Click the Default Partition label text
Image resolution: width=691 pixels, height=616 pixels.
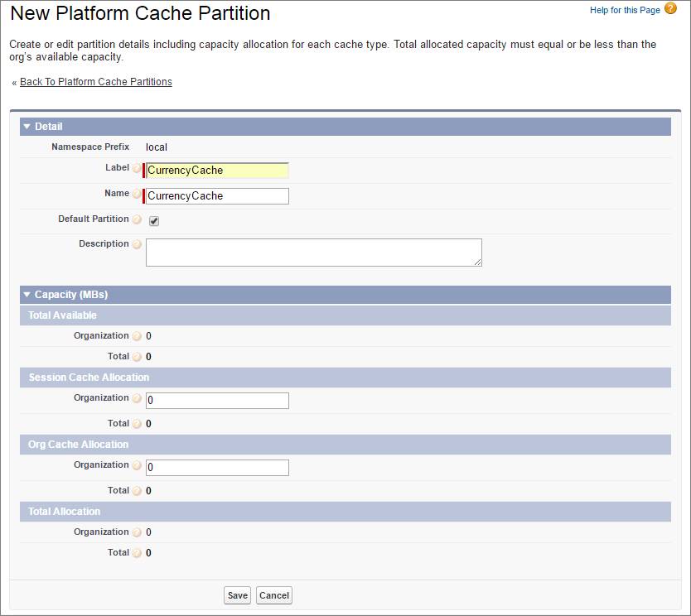pyautogui.click(x=94, y=219)
